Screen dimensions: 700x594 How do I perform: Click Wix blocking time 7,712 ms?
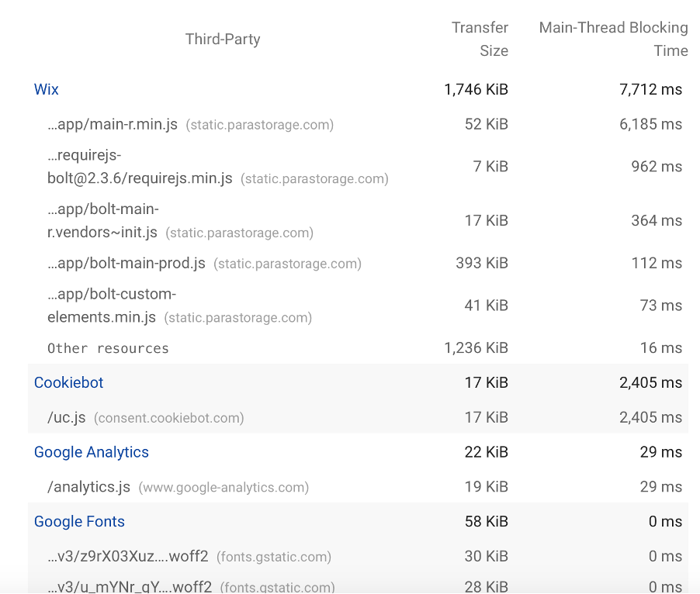(x=650, y=89)
